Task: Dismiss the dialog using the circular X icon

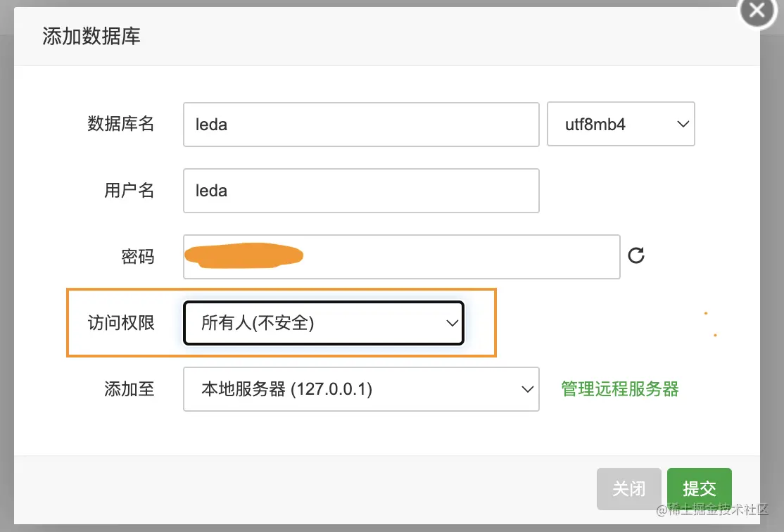Action: (x=757, y=11)
